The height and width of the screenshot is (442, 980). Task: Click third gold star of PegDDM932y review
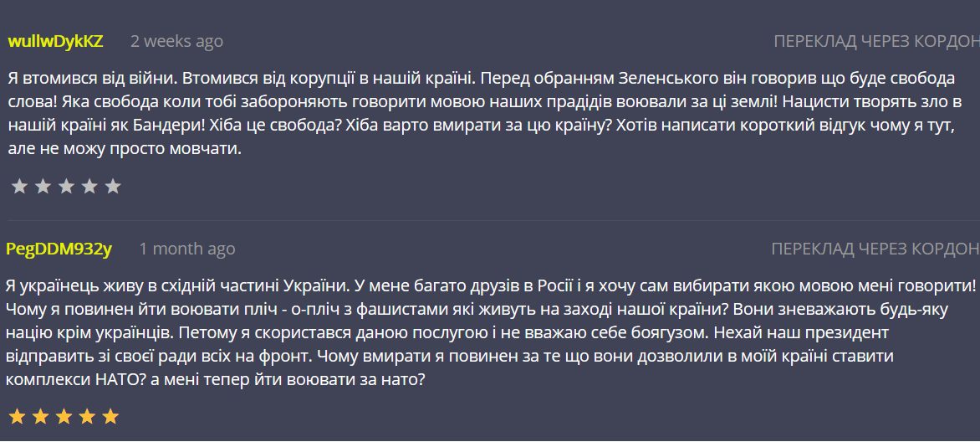click(64, 417)
